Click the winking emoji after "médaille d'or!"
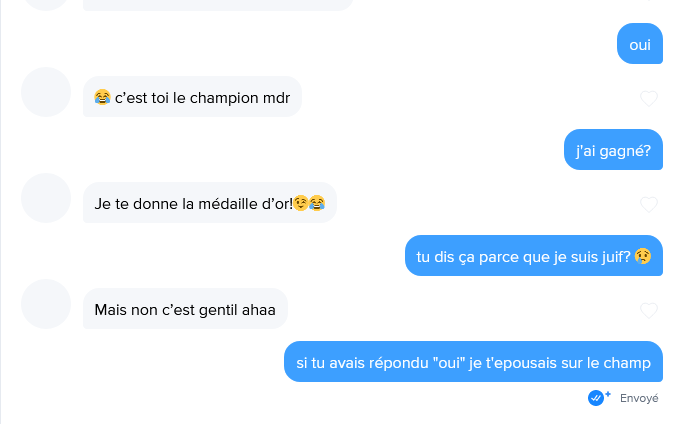 301,203
